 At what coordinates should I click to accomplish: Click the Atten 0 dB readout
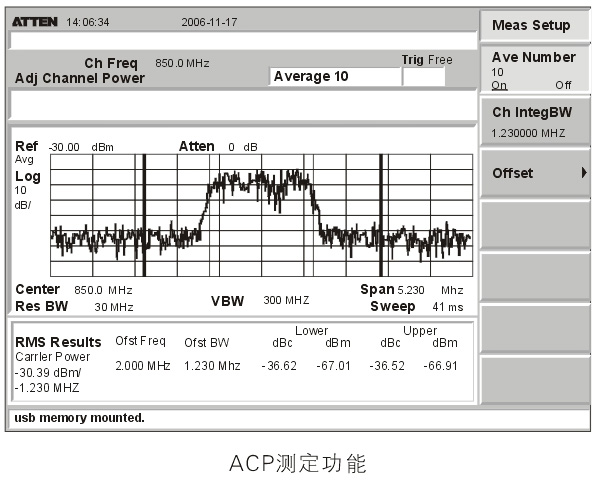(218, 147)
